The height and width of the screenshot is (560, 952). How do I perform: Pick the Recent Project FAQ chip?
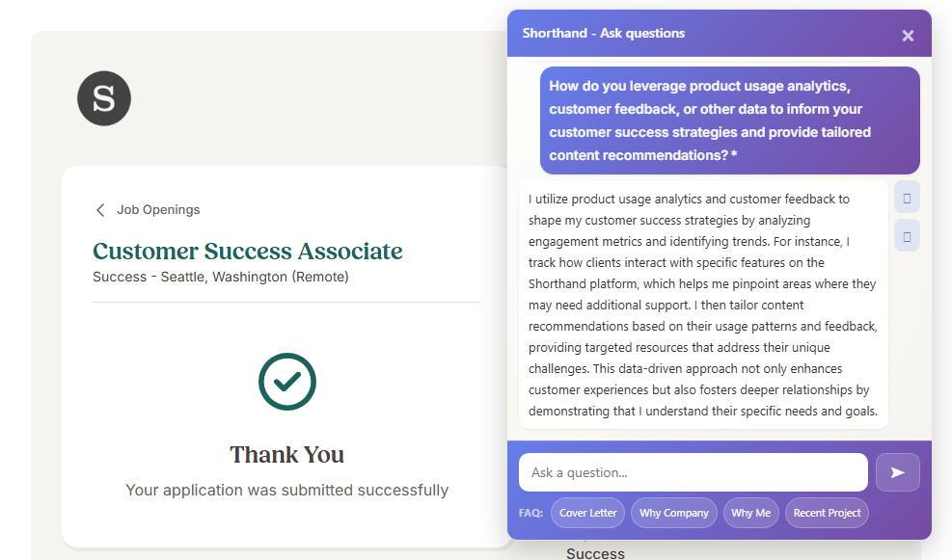(827, 513)
